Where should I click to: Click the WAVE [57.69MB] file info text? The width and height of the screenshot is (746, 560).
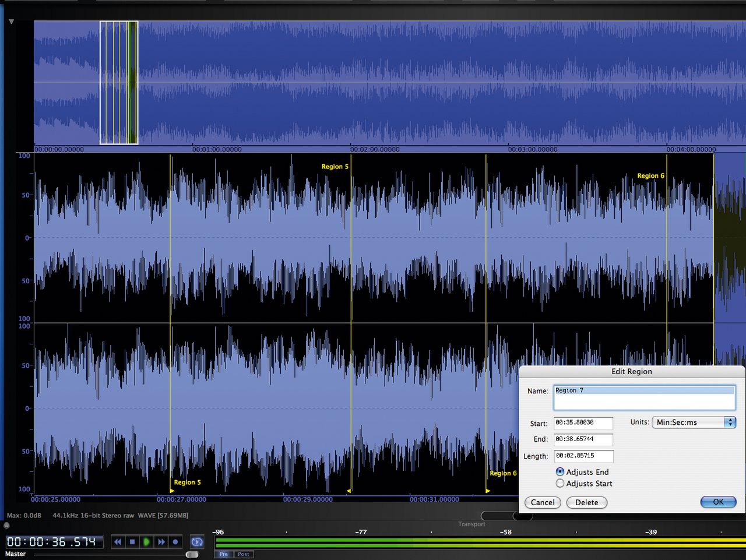163,516
